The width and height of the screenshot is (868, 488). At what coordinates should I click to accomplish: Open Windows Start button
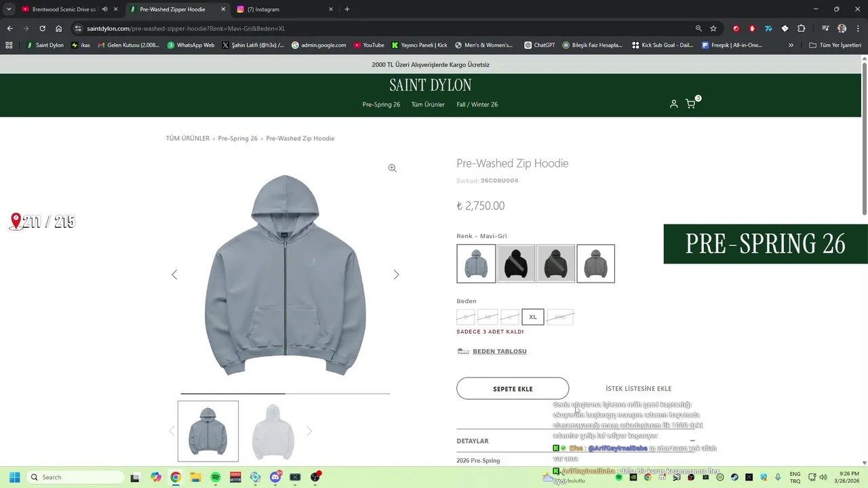[14, 477]
